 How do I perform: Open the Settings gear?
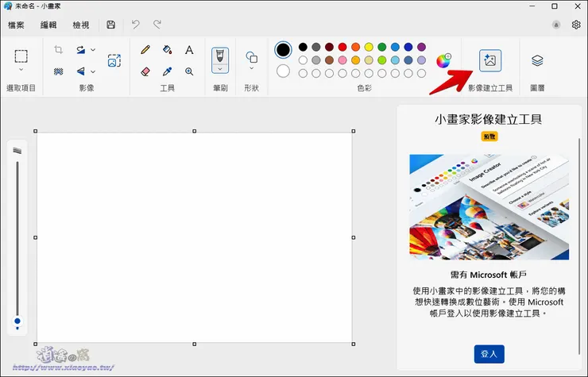576,25
